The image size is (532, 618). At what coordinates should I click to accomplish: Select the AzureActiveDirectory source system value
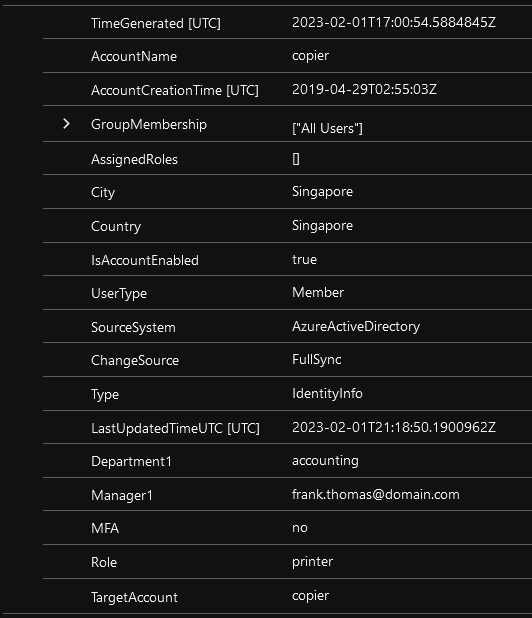pos(356,327)
